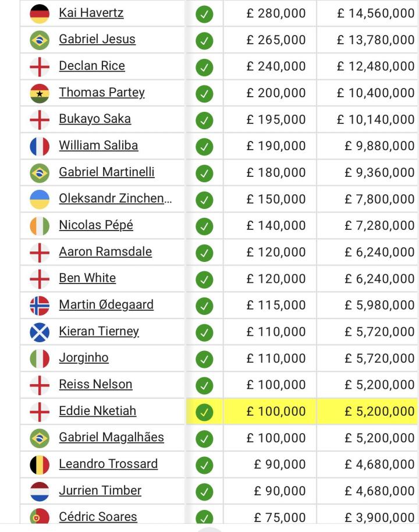Click the Netherlands flag beside Jurrien Timber
Screen dimensions: 419x532
pyautogui.click(x=40, y=491)
